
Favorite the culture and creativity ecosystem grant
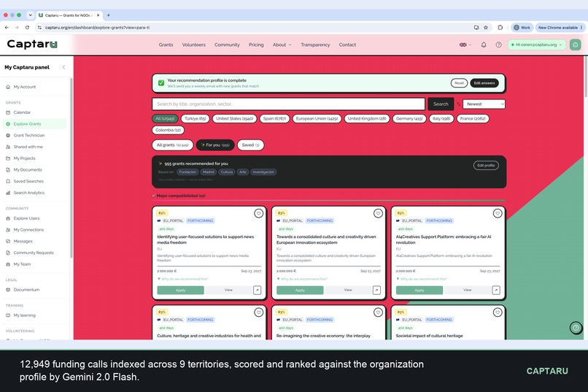coord(378,213)
